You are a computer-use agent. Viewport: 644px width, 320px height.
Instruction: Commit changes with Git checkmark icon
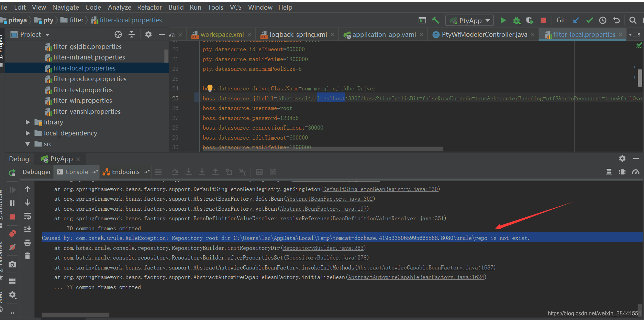pos(590,21)
